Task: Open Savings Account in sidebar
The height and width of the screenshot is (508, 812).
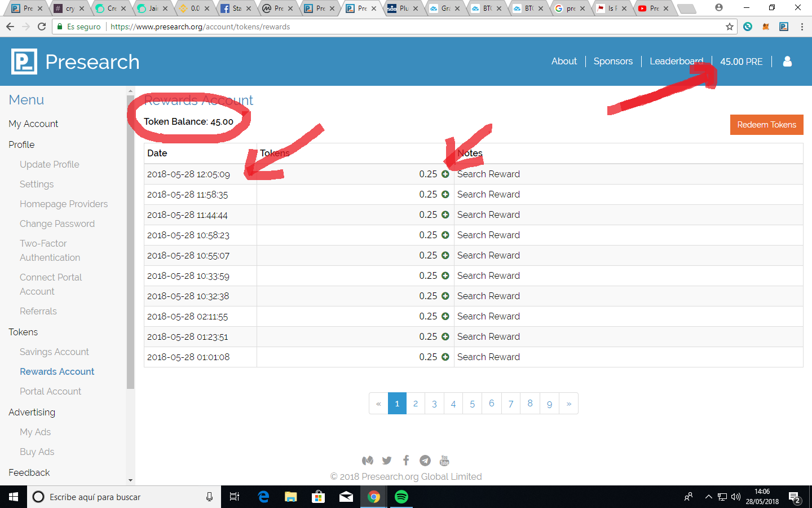Action: click(x=54, y=352)
